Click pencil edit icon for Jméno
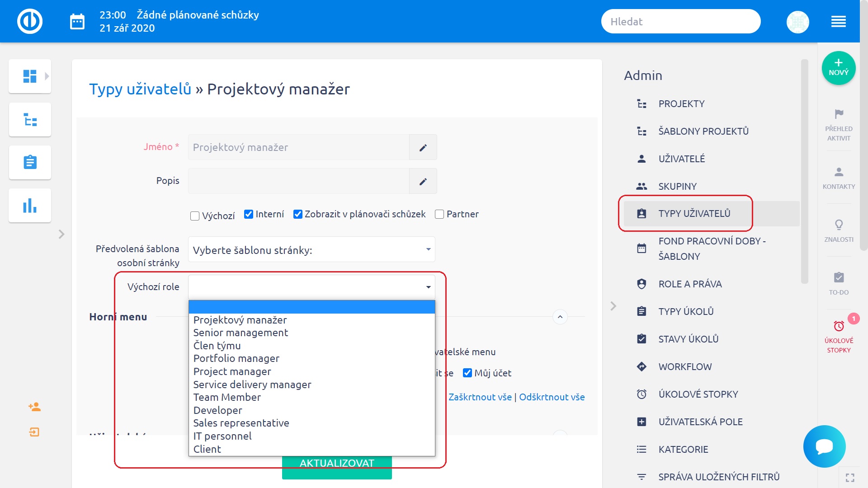 (423, 147)
